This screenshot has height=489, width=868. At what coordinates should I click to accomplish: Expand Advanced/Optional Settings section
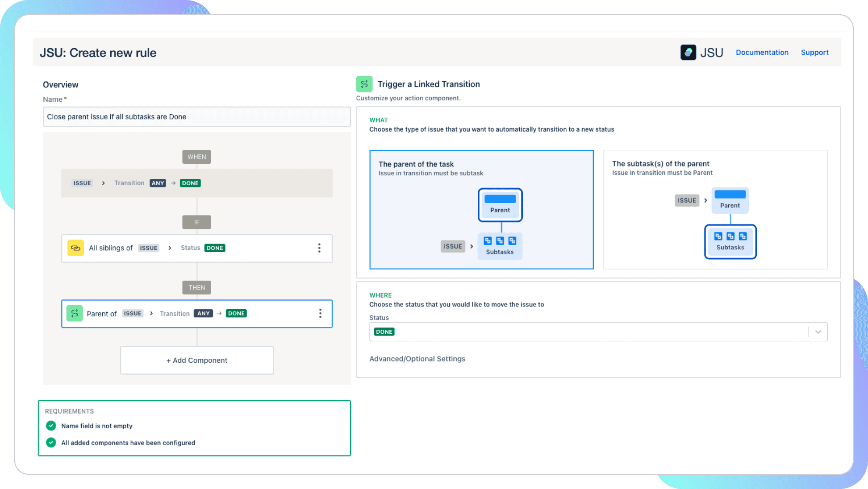point(417,358)
